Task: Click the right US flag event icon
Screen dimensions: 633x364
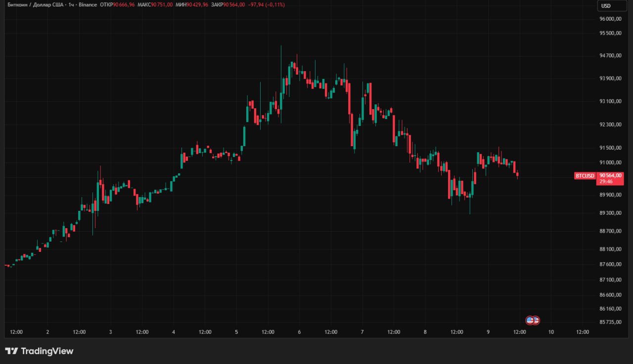Action: click(536, 320)
